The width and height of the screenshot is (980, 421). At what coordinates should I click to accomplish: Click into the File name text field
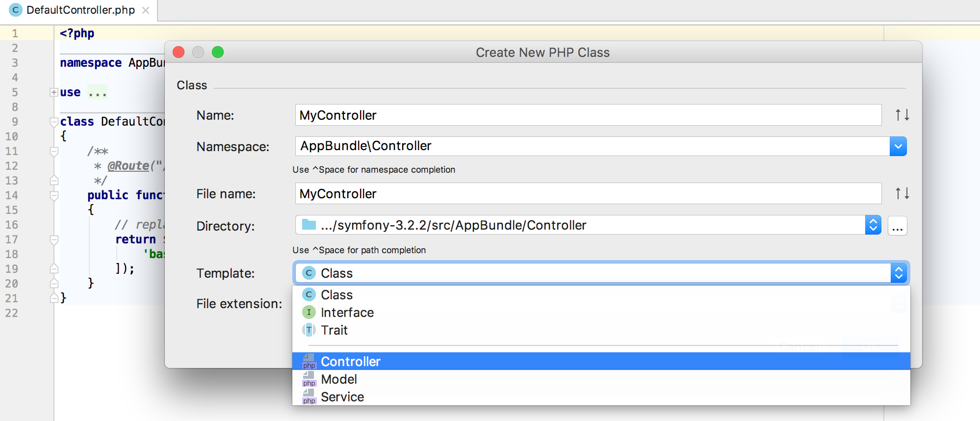pyautogui.click(x=588, y=194)
